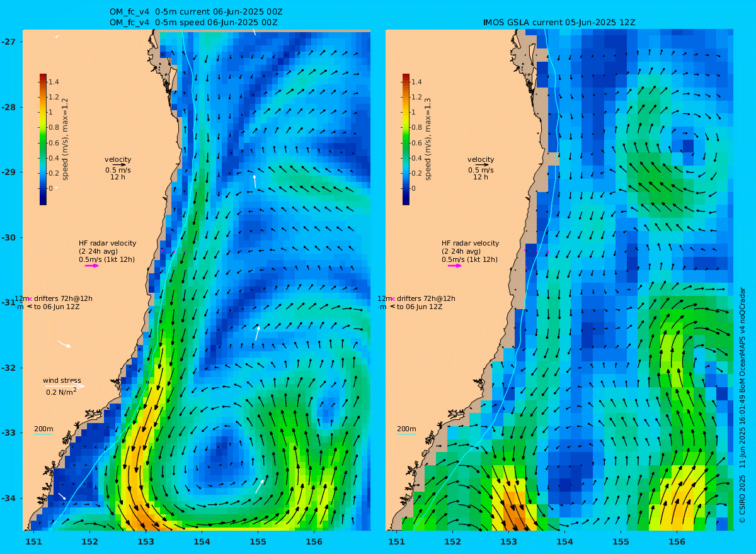The image size is (756, 554).
Task: Click the magenta HF radar arrow in left map
Action: [92, 266]
